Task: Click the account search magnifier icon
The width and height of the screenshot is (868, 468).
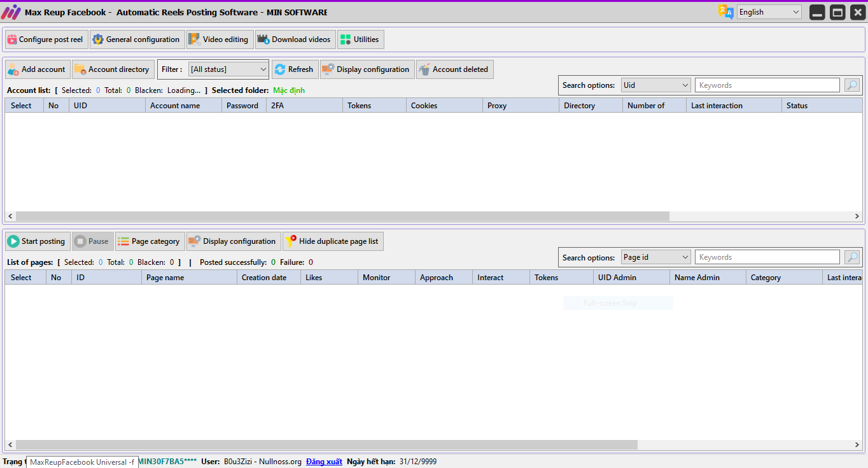Action: (852, 85)
